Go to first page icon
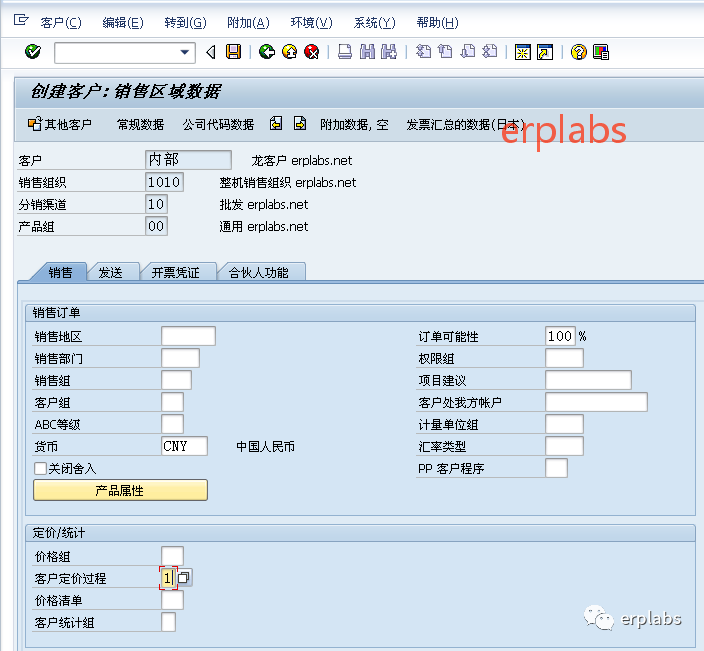 pyautogui.click(x=423, y=52)
